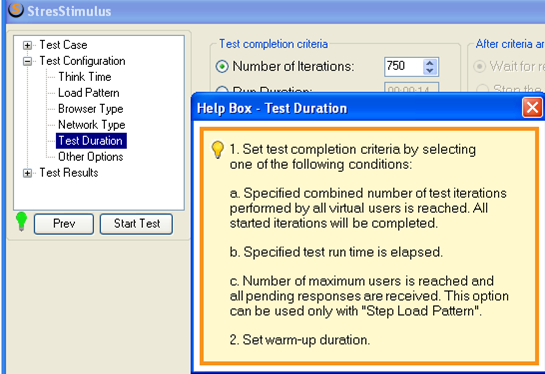Open Load Pattern in the tree
The image size is (545, 374).
(89, 93)
